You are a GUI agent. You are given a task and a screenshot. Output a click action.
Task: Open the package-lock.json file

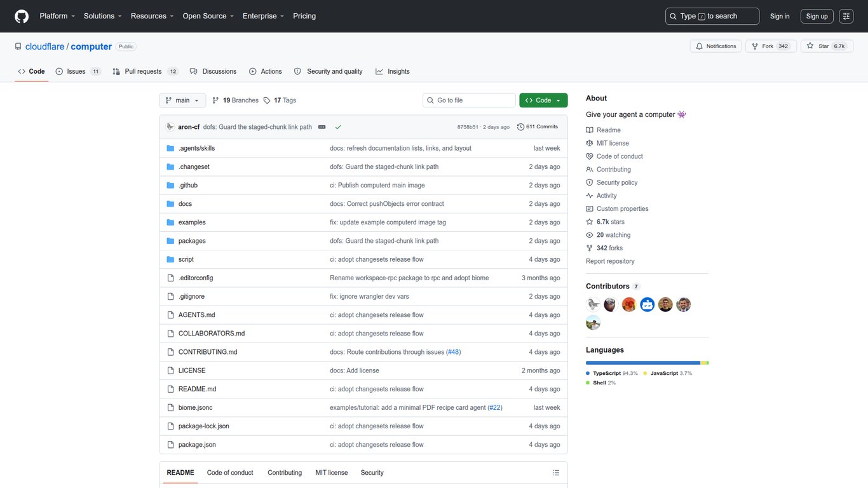click(204, 426)
